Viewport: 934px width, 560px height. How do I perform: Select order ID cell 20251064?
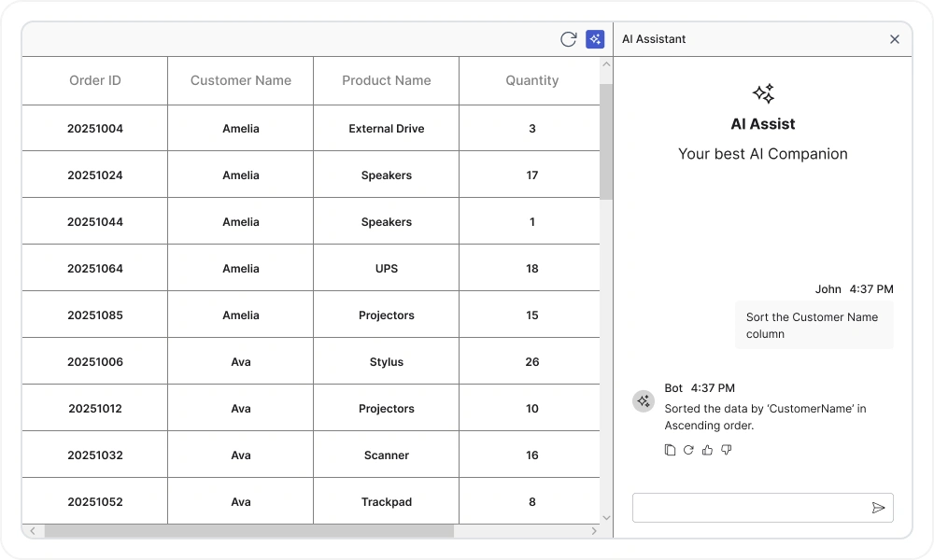tap(95, 269)
